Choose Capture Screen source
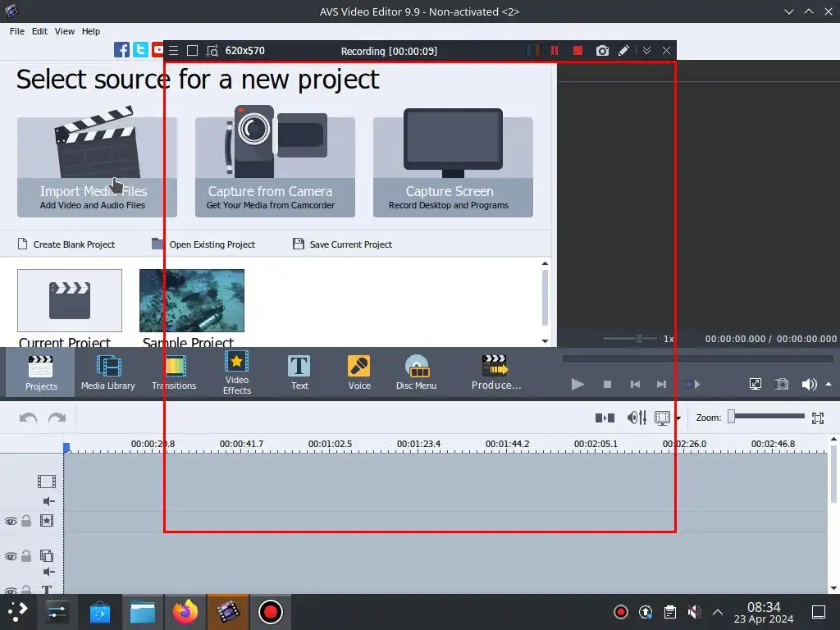This screenshot has width=840, height=630. tap(453, 167)
